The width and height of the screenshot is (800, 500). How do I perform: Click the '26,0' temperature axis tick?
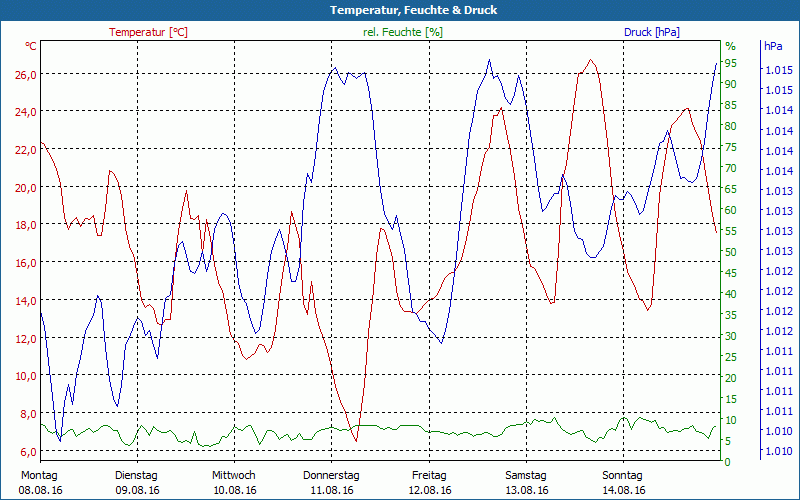click(x=25, y=74)
